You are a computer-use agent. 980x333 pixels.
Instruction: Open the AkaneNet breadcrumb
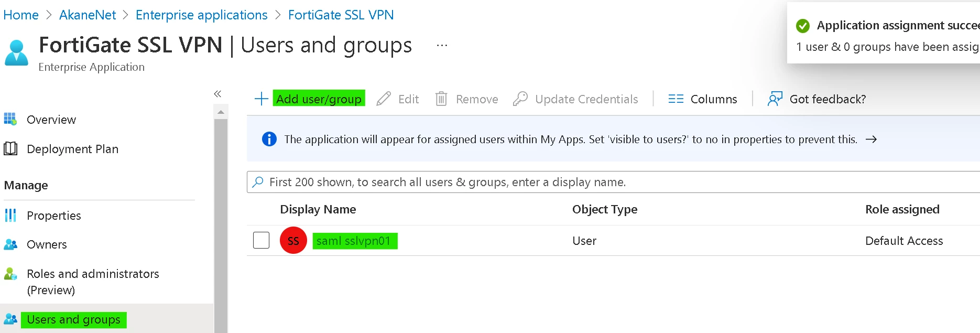coord(88,15)
